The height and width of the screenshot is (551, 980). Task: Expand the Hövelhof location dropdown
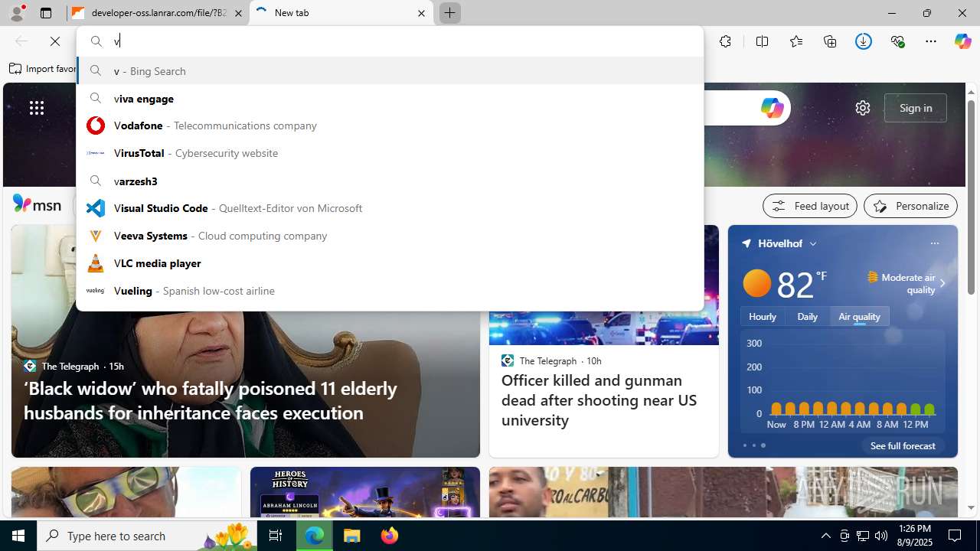(x=813, y=243)
